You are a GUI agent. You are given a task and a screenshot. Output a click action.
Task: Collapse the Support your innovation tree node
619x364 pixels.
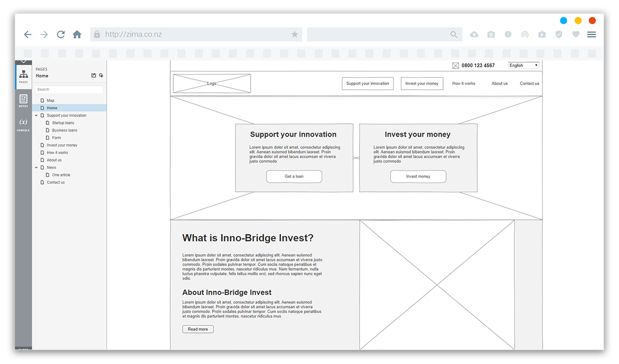click(36, 115)
